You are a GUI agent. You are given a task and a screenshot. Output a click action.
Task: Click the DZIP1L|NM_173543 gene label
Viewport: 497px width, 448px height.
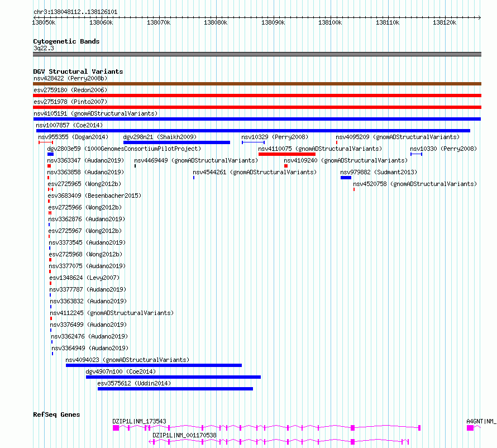pyautogui.click(x=139, y=421)
